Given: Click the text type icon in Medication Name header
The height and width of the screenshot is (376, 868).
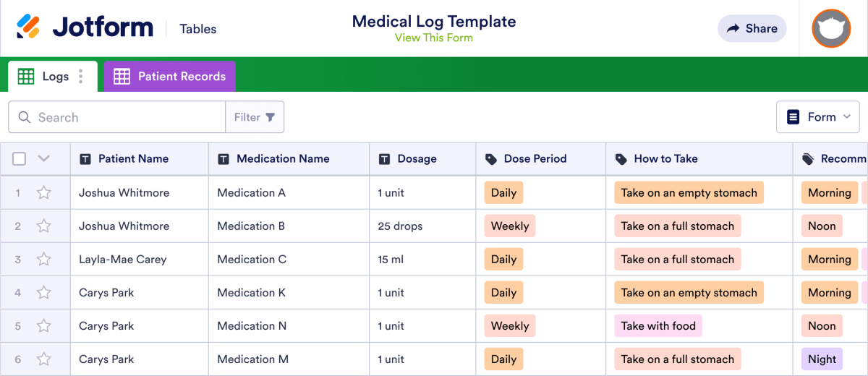Looking at the screenshot, I should (224, 159).
